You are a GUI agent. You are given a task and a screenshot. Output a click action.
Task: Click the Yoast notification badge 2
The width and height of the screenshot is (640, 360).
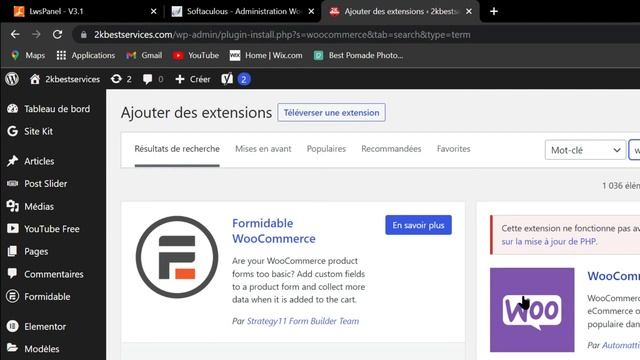click(x=244, y=79)
